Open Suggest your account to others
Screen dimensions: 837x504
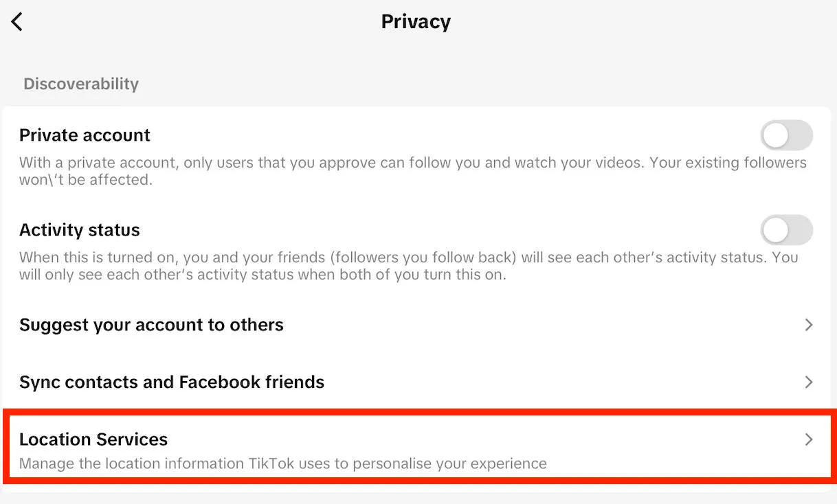(151, 325)
